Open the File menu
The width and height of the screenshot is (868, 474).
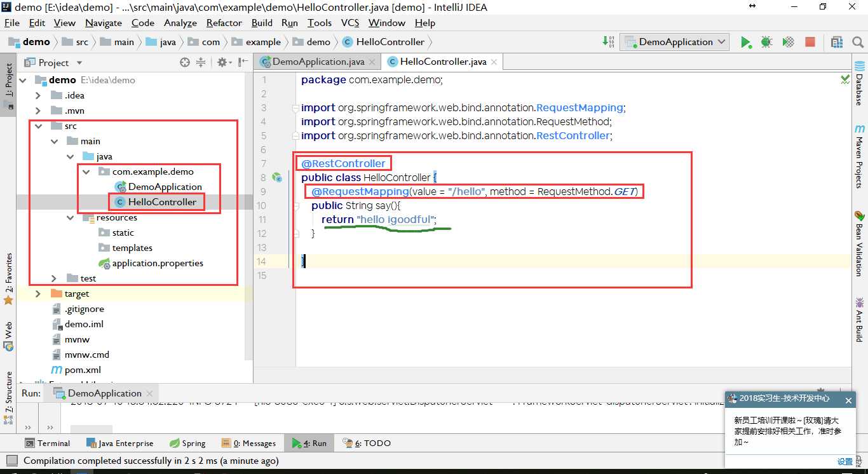coord(12,23)
